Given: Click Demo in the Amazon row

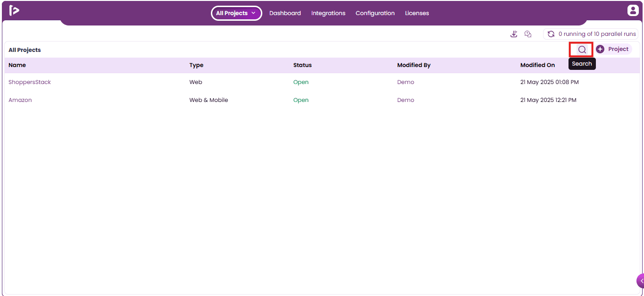Looking at the screenshot, I should (406, 100).
